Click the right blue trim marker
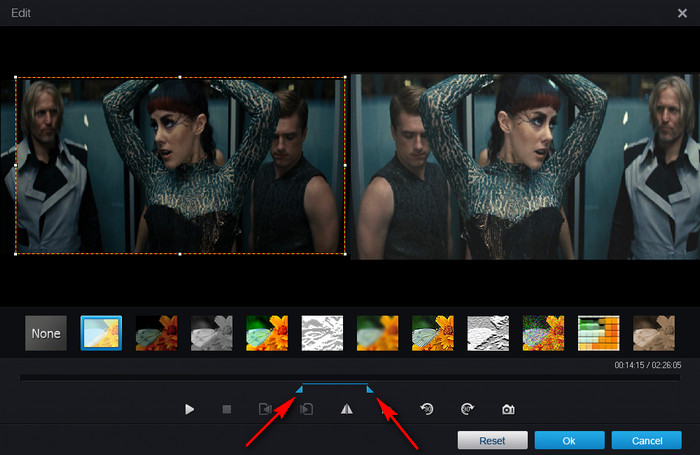700x455 pixels. click(370, 389)
